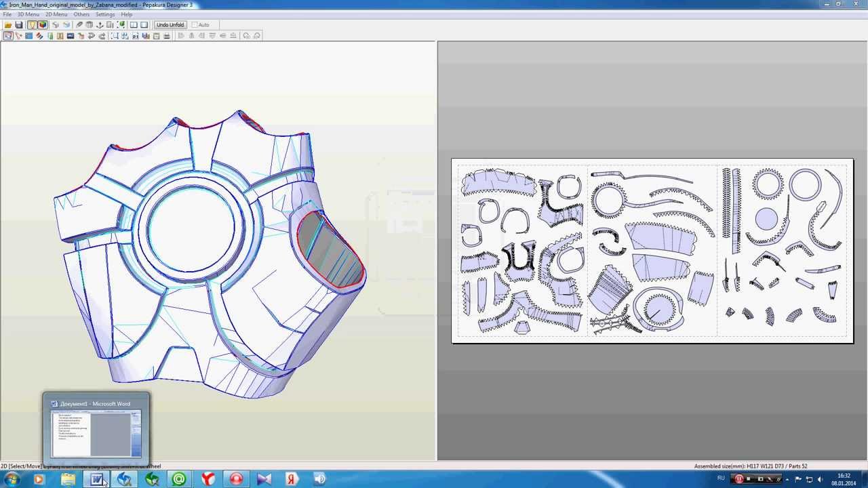Open Yandex browser red Y taskbar icon
This screenshot has width=868, height=488.
coord(208,479)
